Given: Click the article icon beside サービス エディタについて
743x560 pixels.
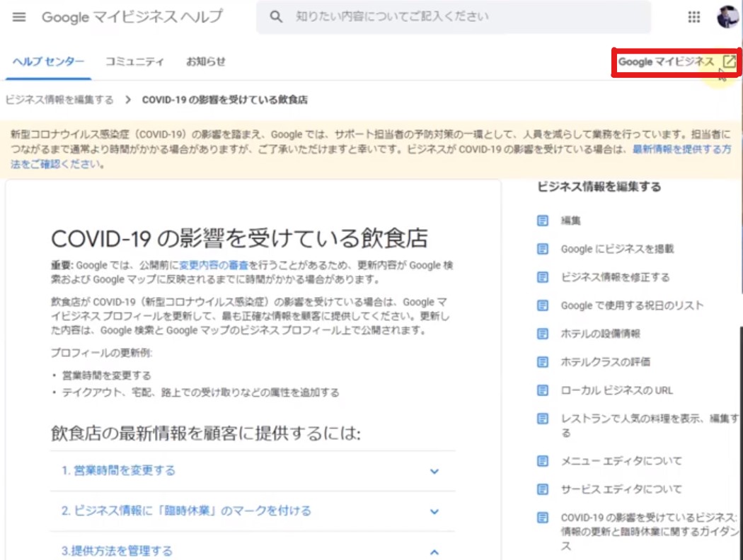Looking at the screenshot, I should [543, 489].
